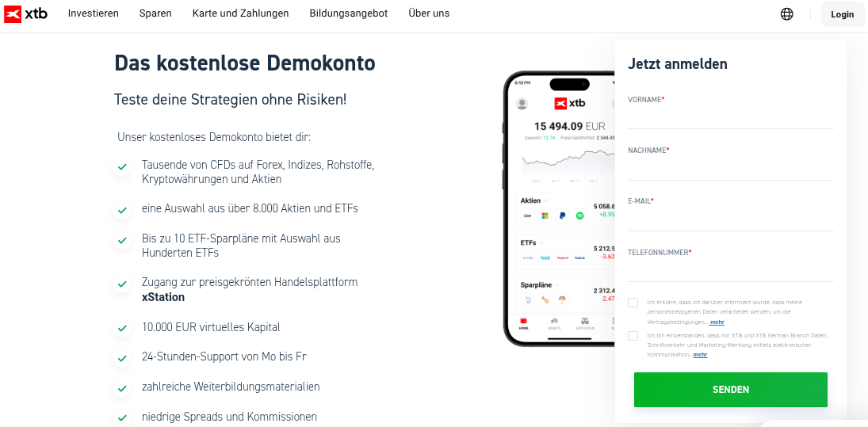This screenshot has width=868, height=427.
Task: Open the Karte und Zahlungen menu
Action: click(240, 13)
